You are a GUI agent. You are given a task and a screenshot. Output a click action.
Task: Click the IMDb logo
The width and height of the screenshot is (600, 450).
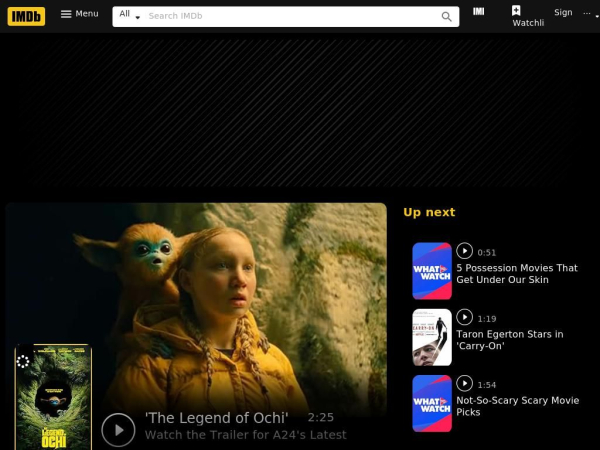click(x=26, y=16)
